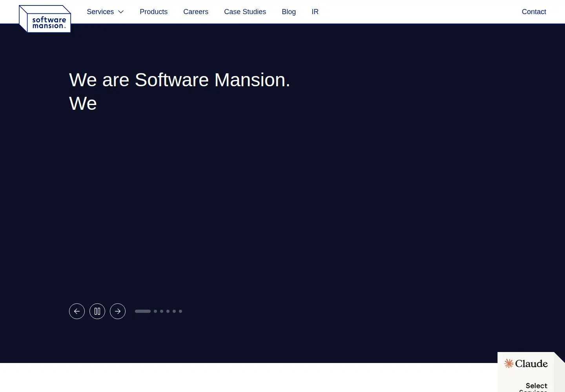Expand the Services dropdown menu
This screenshot has width=565, height=392.
105,12
